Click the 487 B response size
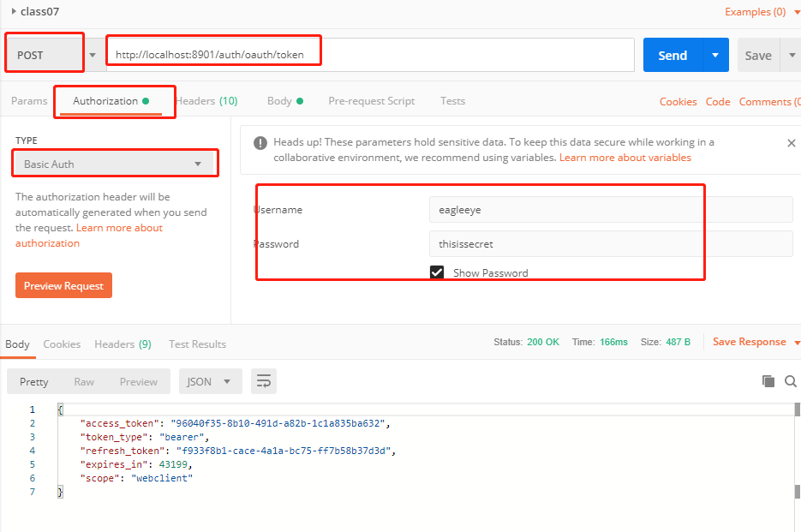 coord(678,342)
